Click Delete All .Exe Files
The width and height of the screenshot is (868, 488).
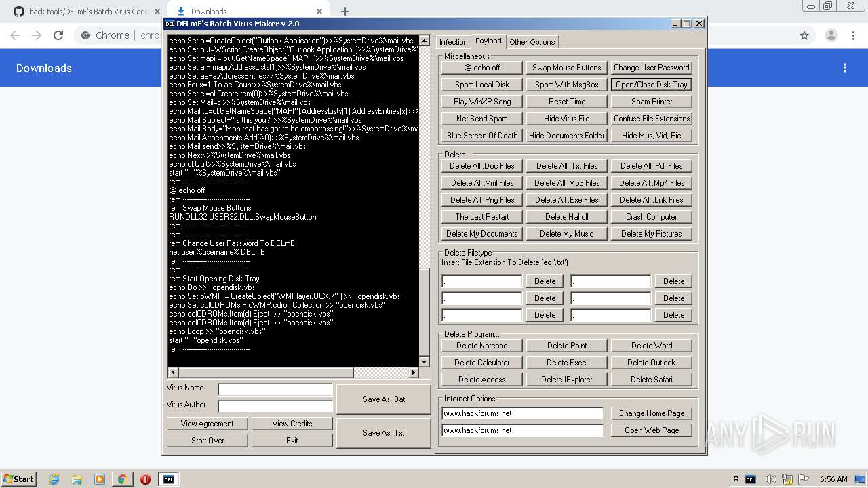point(567,200)
